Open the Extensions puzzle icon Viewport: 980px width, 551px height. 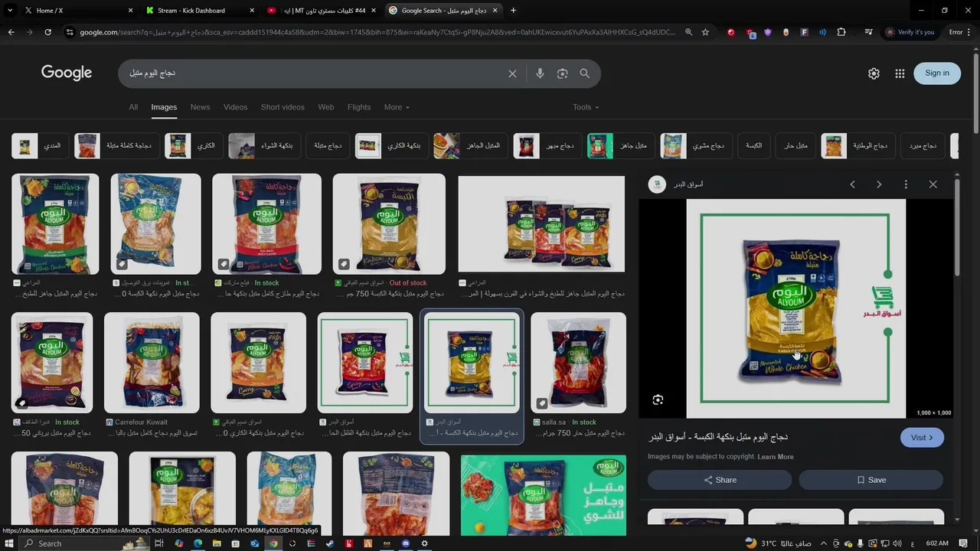[x=841, y=32]
